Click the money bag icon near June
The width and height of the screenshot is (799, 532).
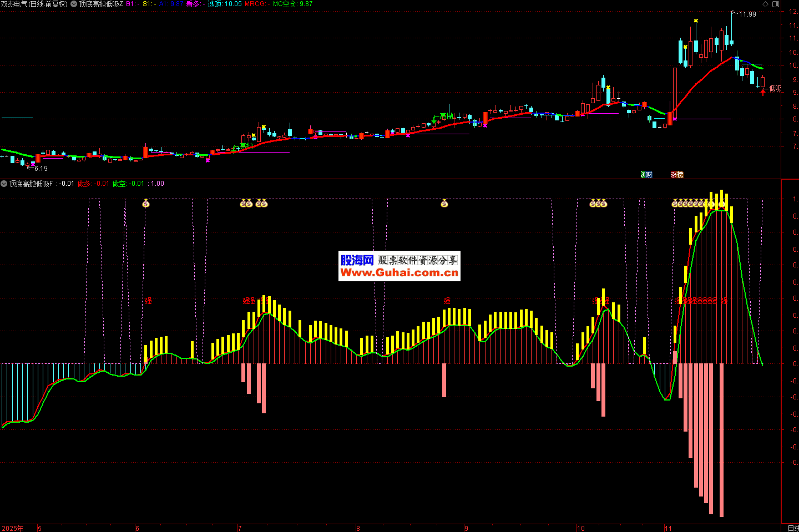click(x=146, y=204)
